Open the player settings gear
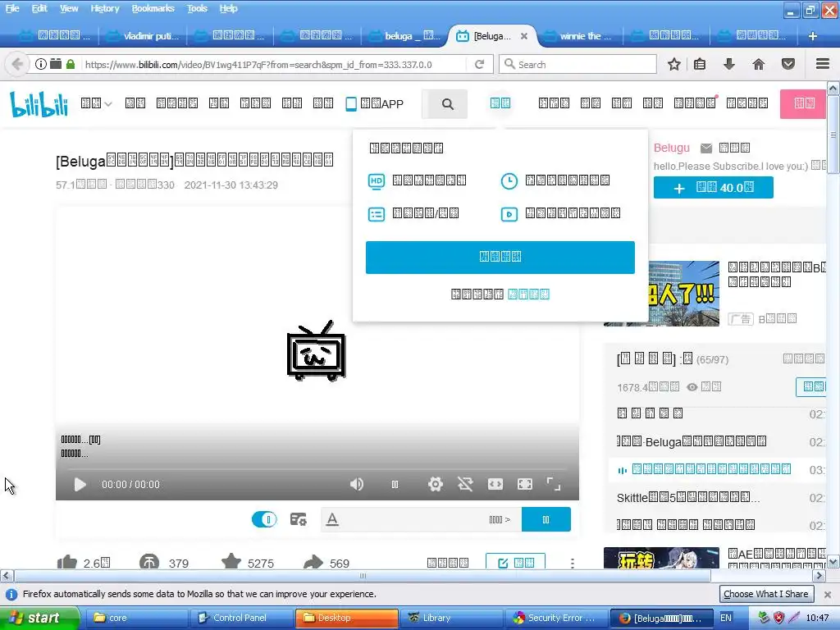 coord(435,484)
